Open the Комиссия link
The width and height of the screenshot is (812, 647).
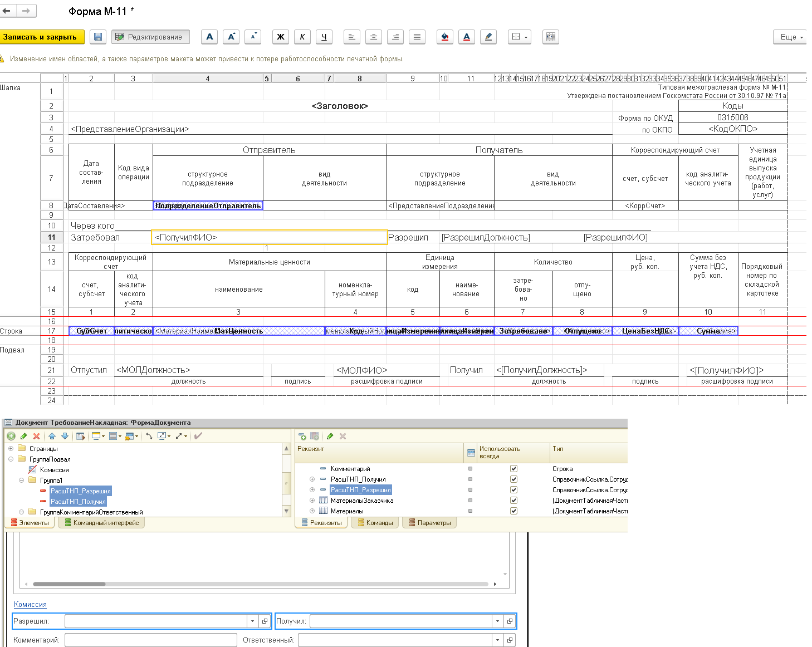pyautogui.click(x=30, y=605)
